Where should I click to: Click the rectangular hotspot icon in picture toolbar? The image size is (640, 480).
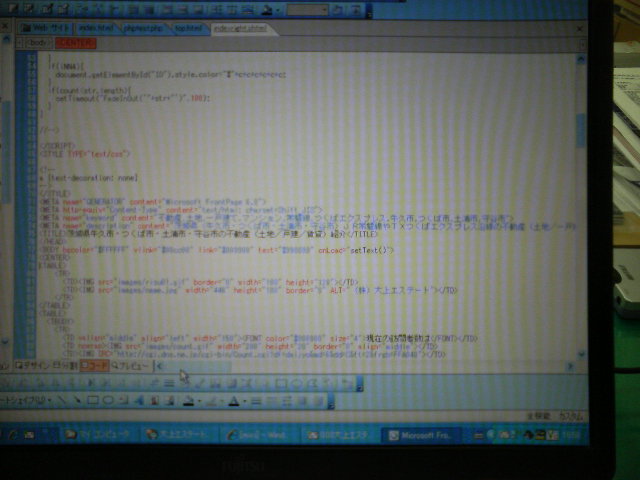pyautogui.click(x=281, y=383)
